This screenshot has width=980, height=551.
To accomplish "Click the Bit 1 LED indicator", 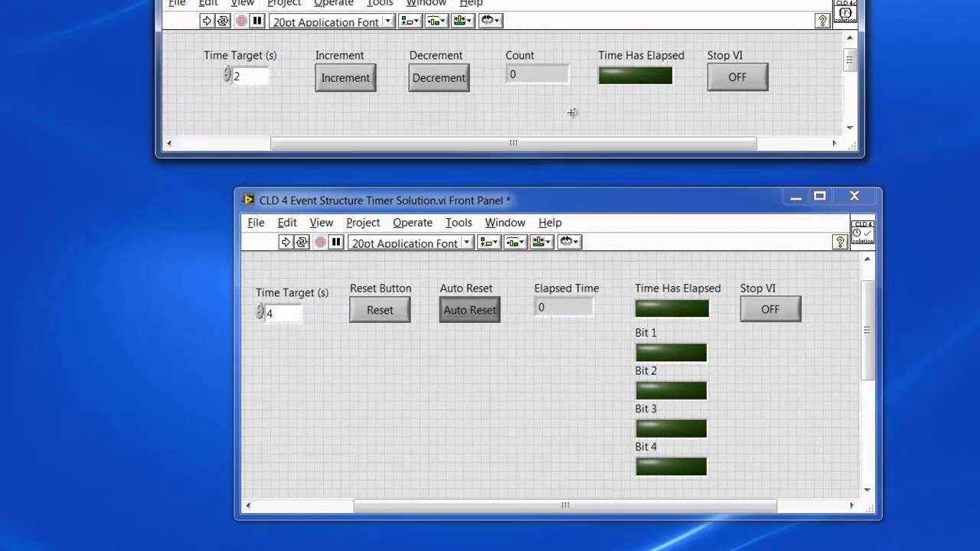I will (671, 352).
